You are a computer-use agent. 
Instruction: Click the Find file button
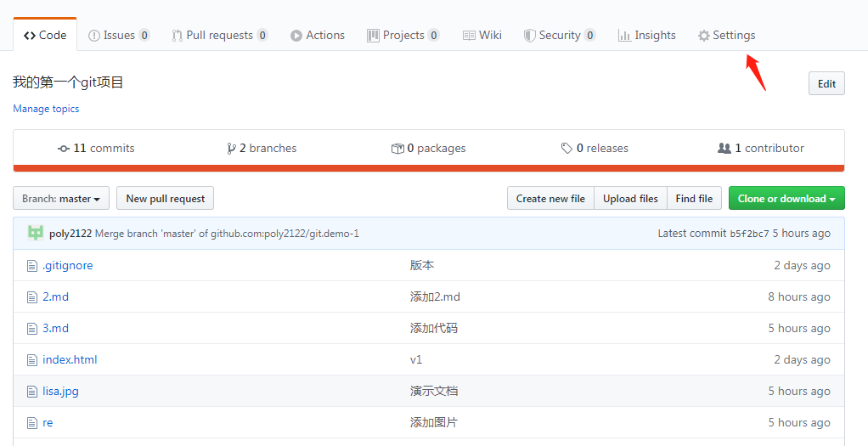click(694, 198)
